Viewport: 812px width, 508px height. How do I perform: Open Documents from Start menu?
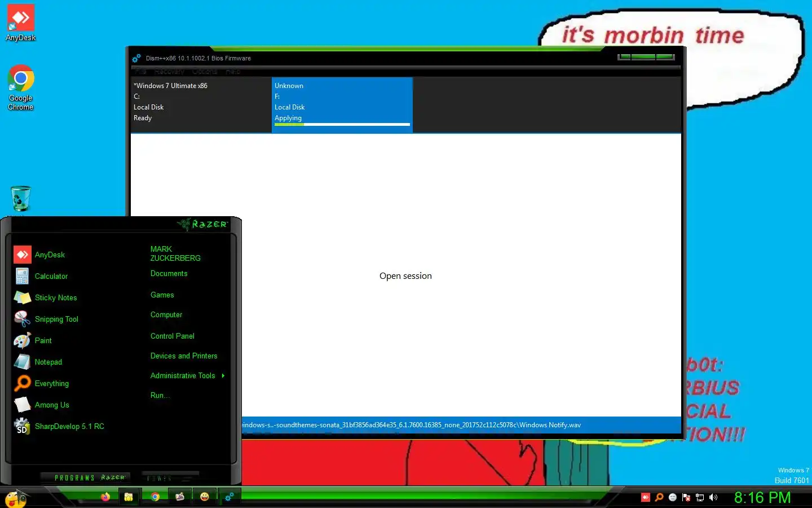[169, 273]
